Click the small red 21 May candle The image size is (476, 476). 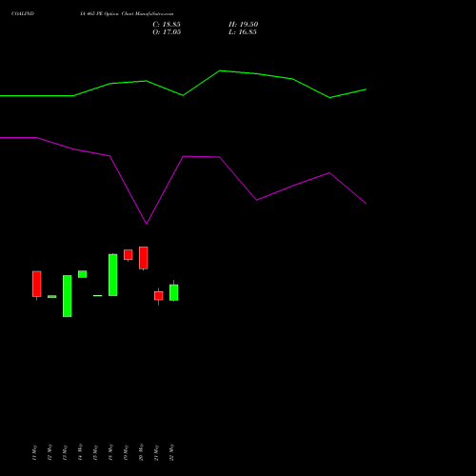click(159, 296)
